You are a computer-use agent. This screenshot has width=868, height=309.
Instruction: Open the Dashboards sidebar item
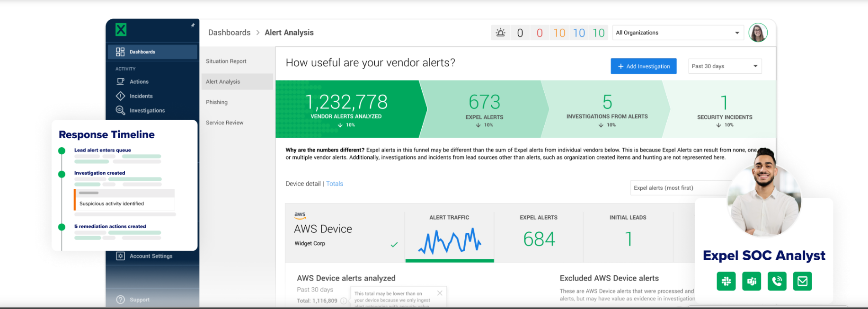click(152, 52)
